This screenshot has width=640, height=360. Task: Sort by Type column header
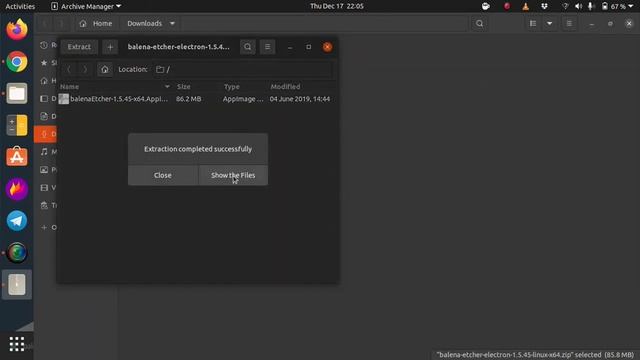(231, 87)
